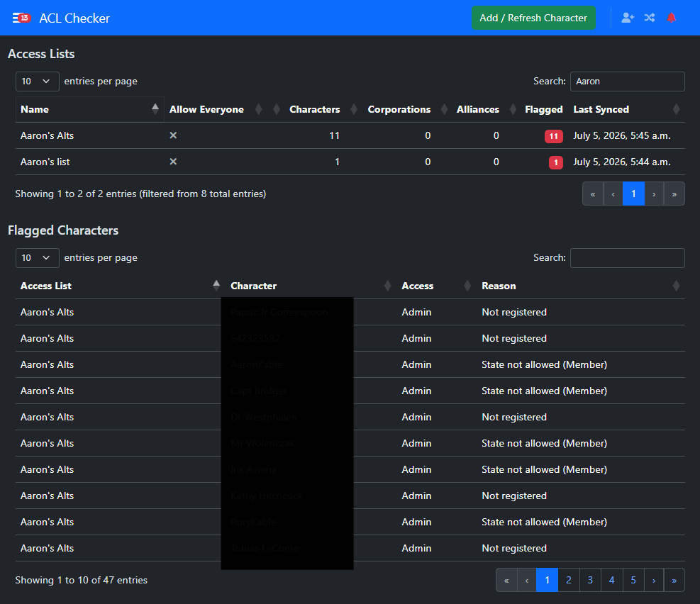Click the X icon in Aaron's list row
Viewport: 700px width, 604px height.
point(173,162)
